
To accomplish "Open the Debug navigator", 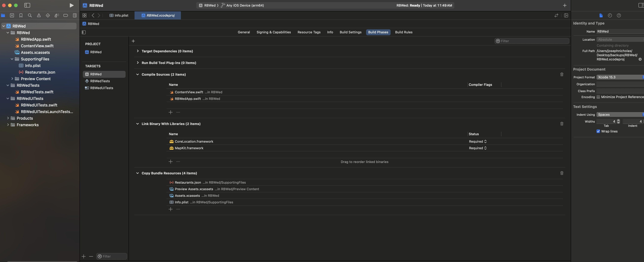I will [57, 16].
